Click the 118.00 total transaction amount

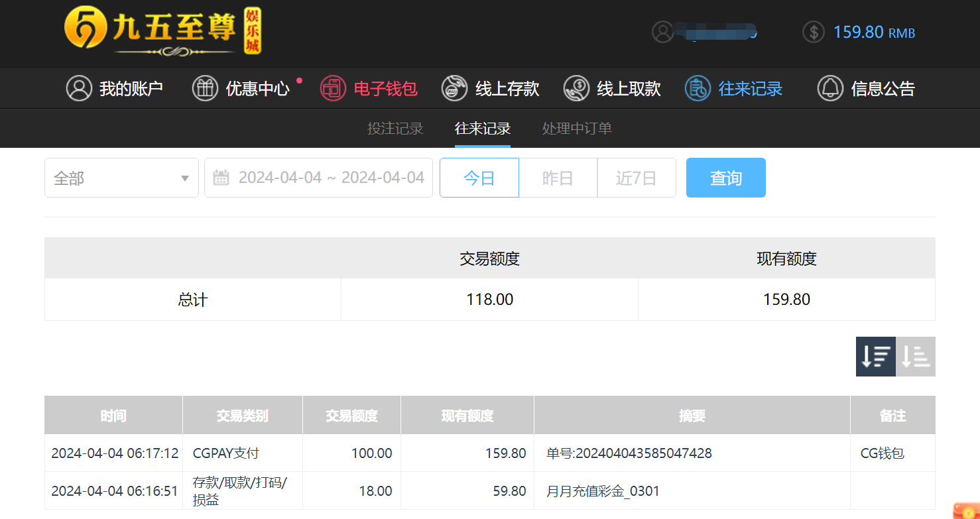[490, 300]
